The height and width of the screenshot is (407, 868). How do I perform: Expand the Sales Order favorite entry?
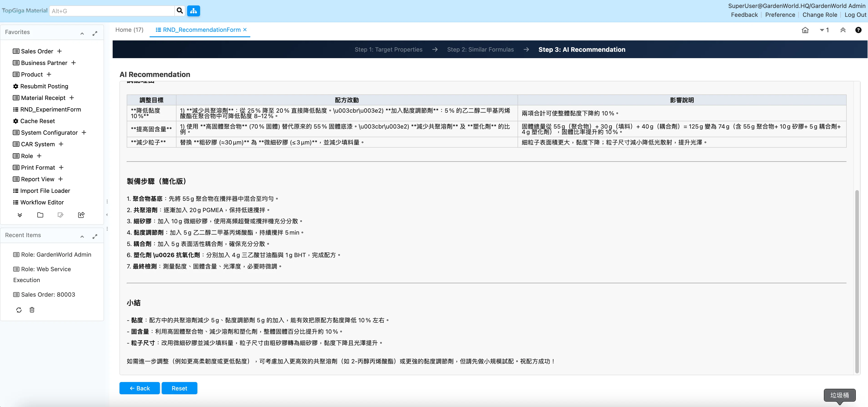click(59, 51)
